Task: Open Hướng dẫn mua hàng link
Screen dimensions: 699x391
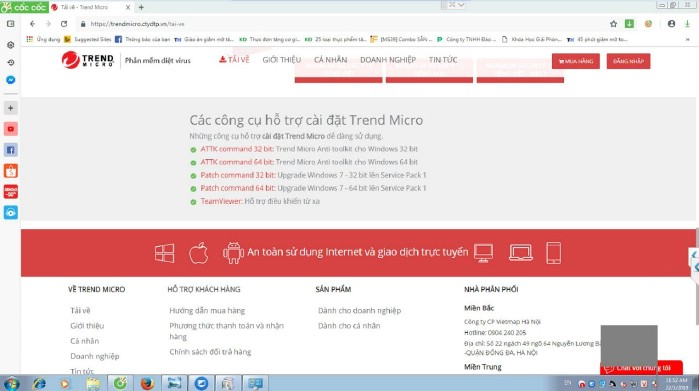Action: pos(207,310)
